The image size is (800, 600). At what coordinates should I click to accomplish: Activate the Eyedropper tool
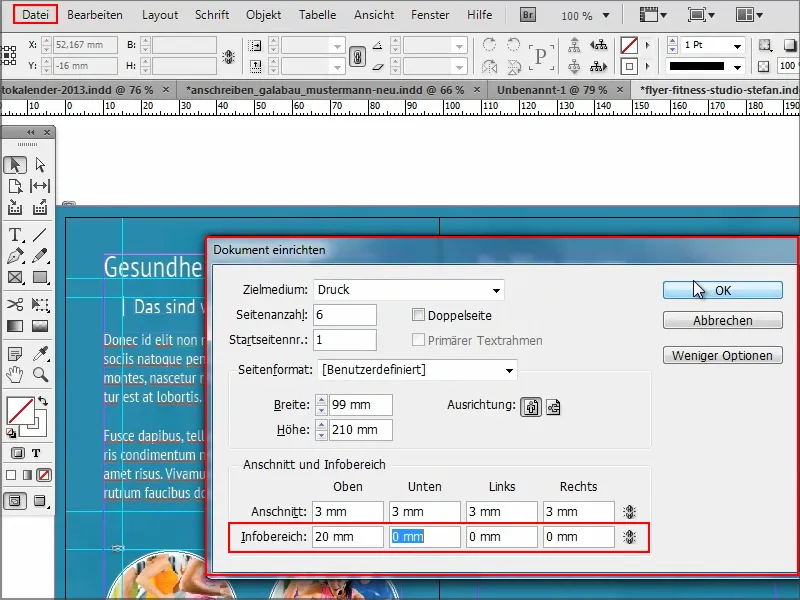tap(40, 353)
